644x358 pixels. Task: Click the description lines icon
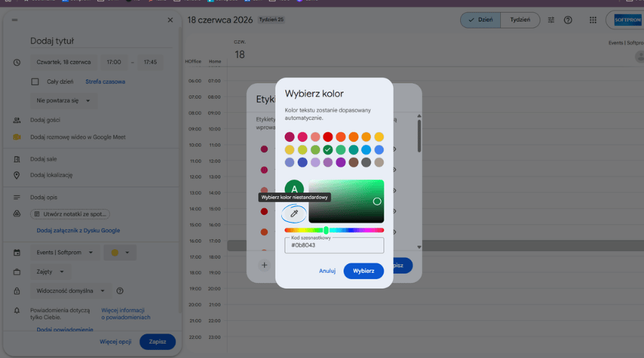[x=17, y=198]
